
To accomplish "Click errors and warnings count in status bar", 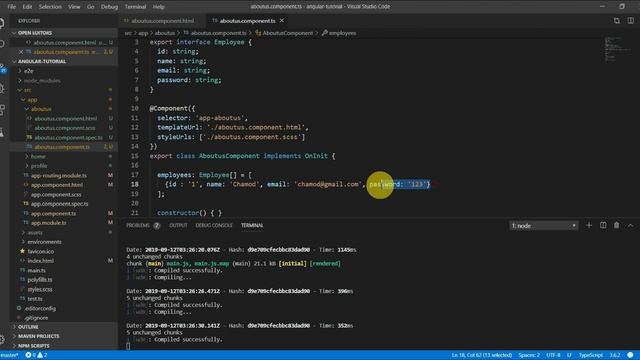I will (36, 355).
